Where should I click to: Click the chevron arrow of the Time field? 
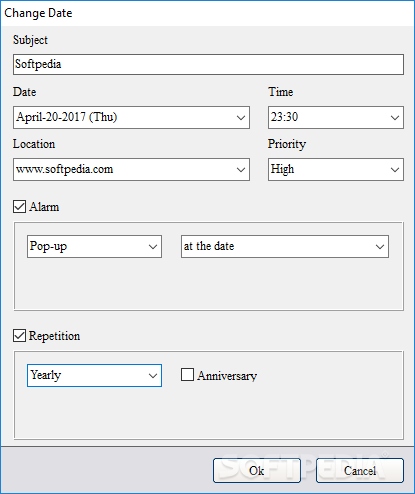tap(395, 118)
